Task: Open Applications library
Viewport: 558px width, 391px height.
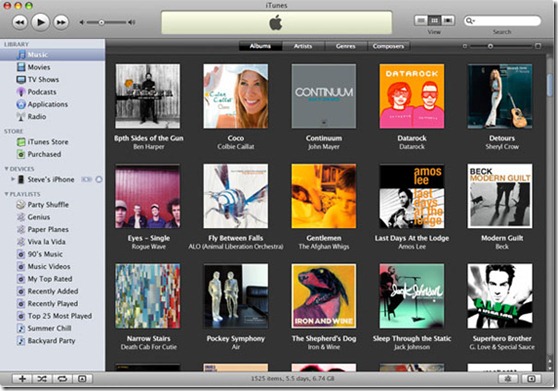Action: click(52, 104)
